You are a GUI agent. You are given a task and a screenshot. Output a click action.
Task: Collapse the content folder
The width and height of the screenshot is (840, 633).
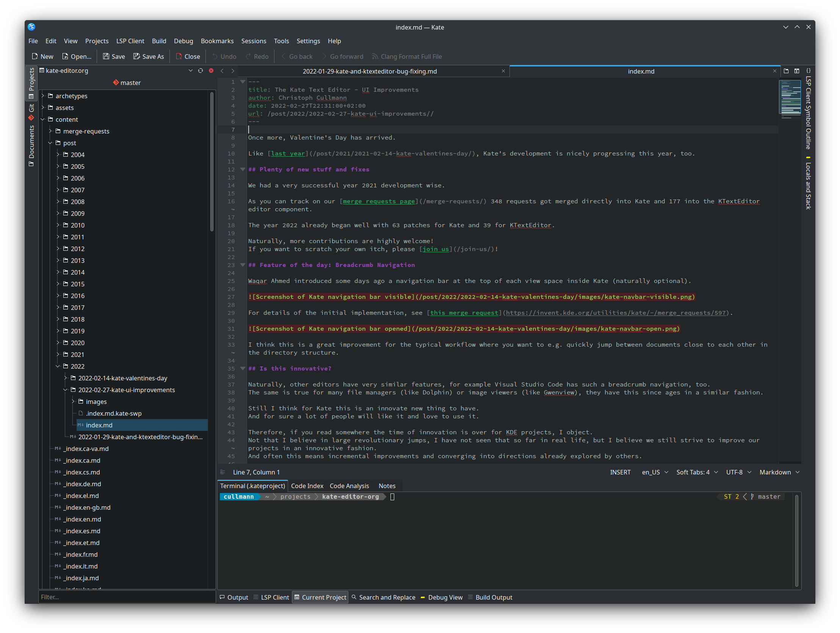43,119
